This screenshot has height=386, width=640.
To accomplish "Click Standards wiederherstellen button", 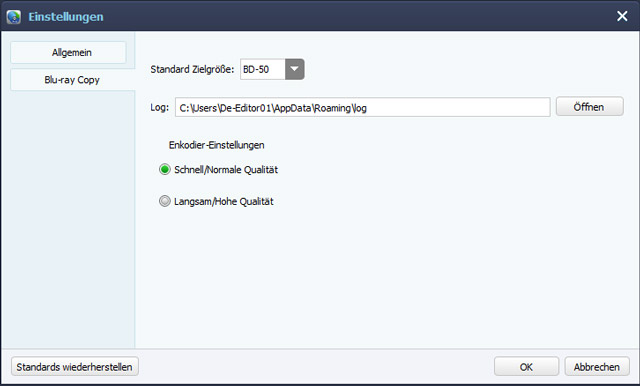I will click(75, 367).
